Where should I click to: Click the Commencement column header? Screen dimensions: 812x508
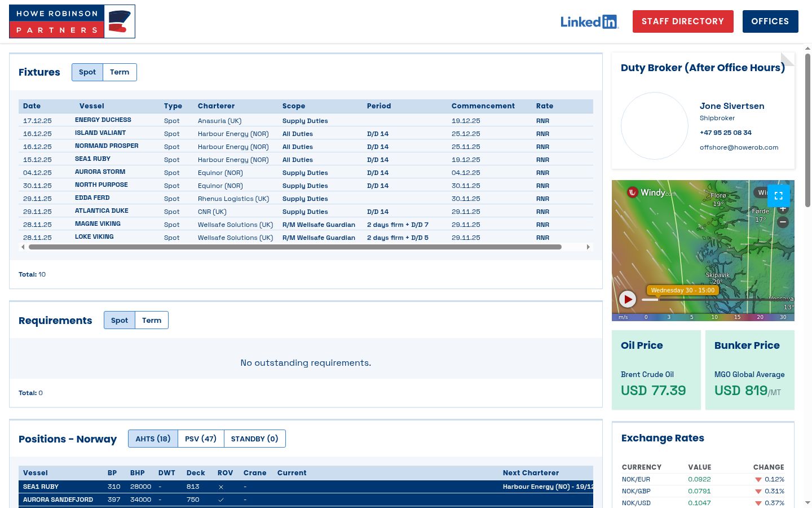point(483,106)
